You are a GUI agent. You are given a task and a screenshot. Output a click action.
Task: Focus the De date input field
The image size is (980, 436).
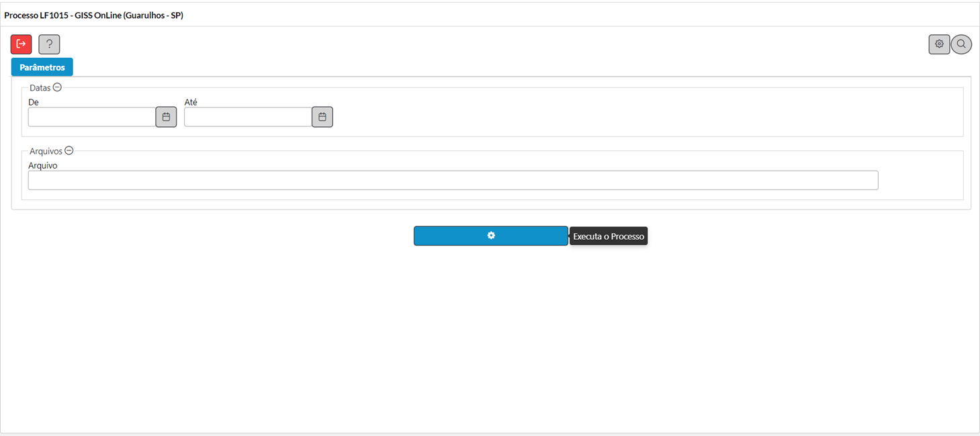point(92,117)
